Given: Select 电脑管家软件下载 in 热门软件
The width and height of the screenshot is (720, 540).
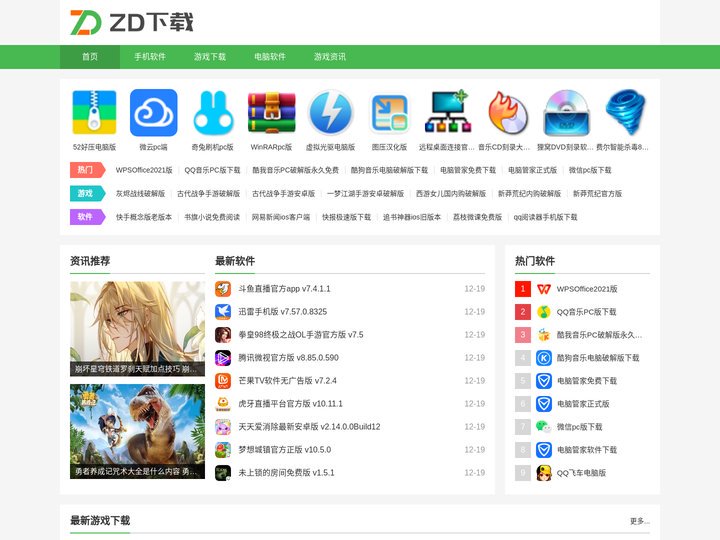Looking at the screenshot, I should [x=587, y=450].
